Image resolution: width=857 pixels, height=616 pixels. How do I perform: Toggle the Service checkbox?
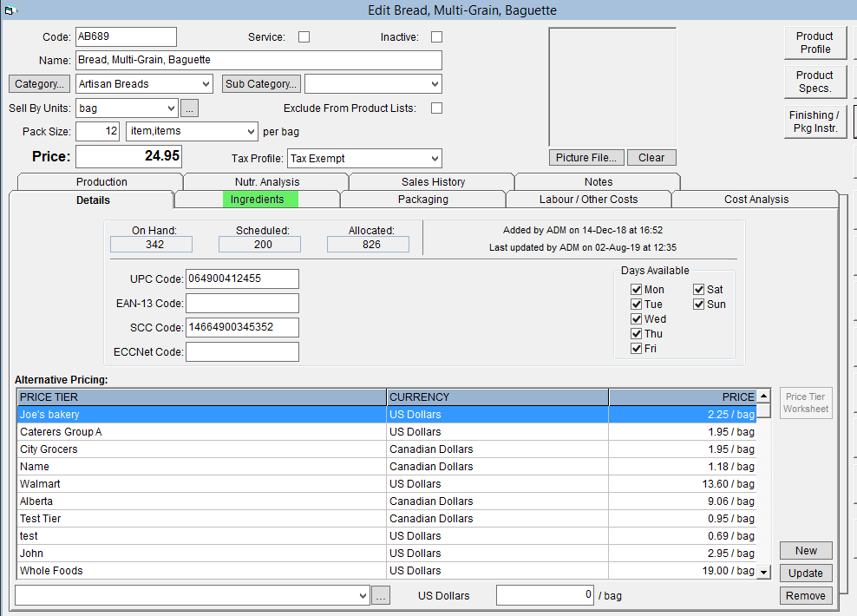pos(304,36)
